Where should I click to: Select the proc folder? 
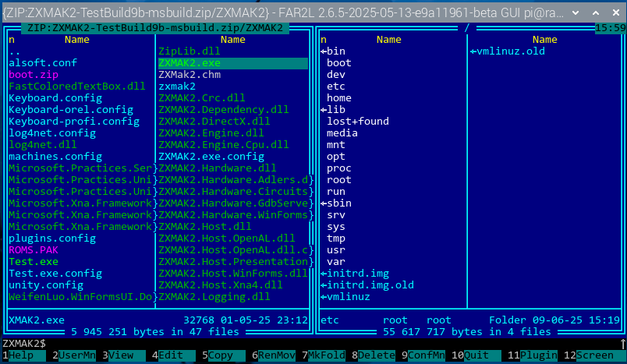pos(339,168)
